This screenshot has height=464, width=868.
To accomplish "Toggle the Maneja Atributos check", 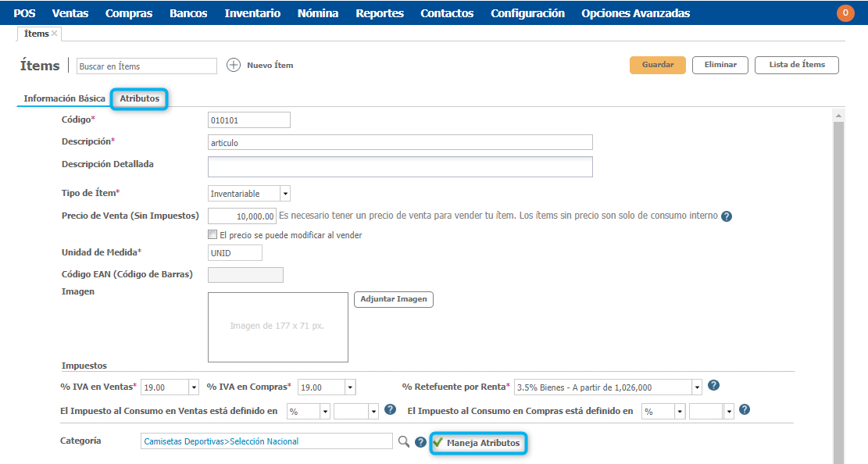I will (x=438, y=443).
